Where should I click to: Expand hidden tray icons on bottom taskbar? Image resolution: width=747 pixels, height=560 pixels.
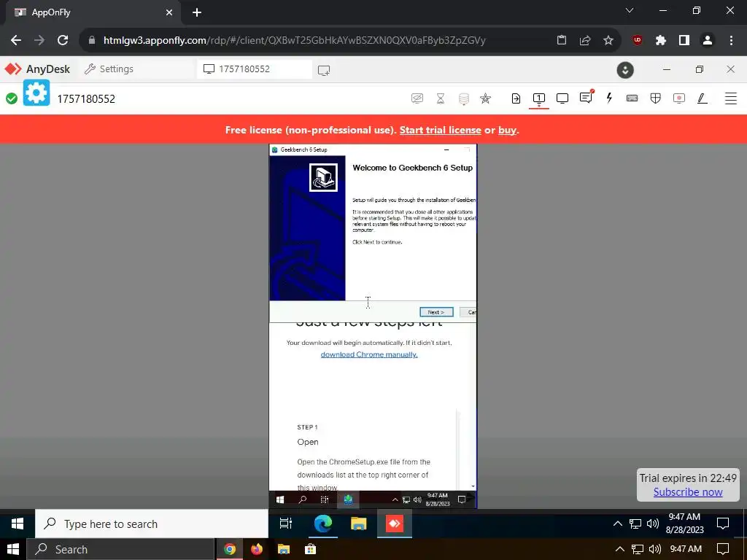619,550
